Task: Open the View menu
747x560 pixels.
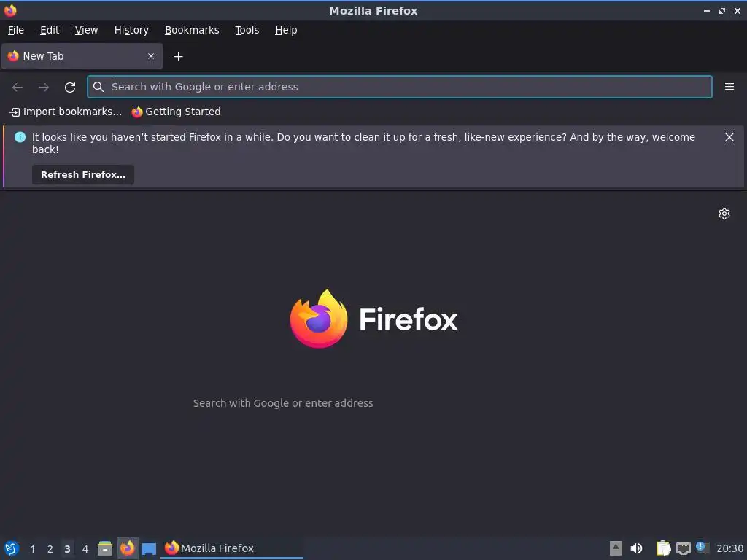Action: [x=86, y=30]
